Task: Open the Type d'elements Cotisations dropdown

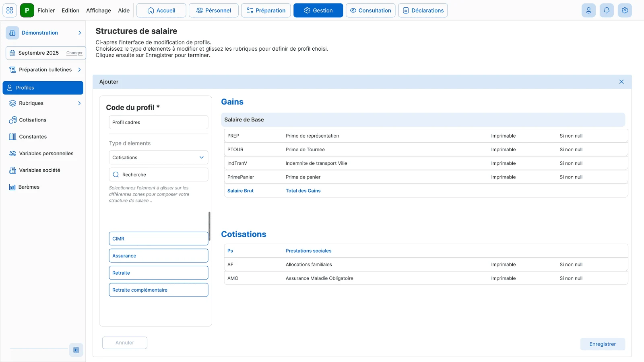Action: click(x=159, y=158)
